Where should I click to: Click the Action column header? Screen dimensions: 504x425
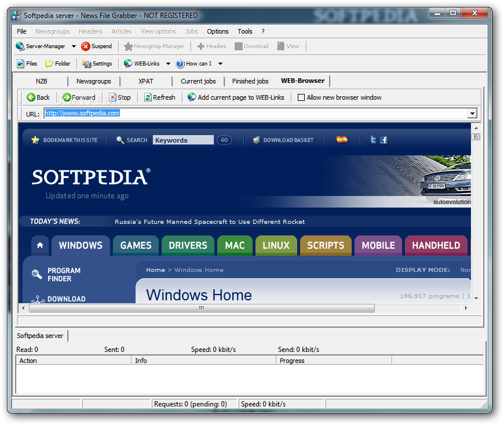point(74,360)
